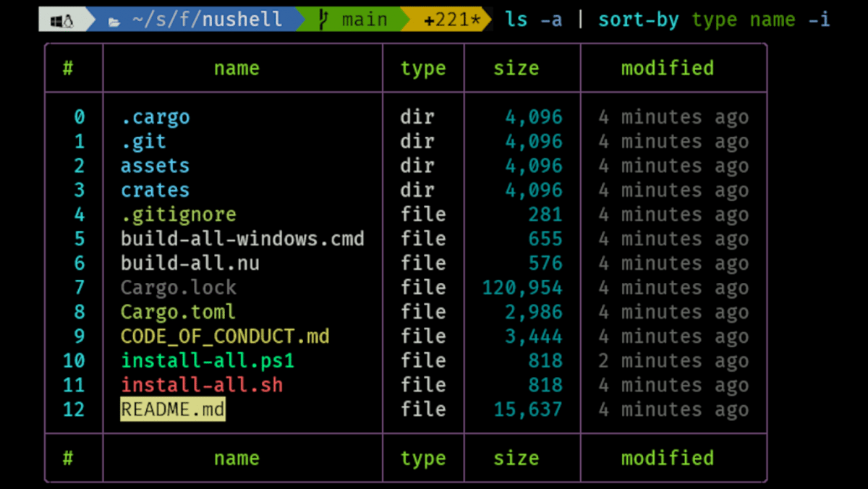868x489 pixels.
Task: Select the .git directory entry
Action: pos(143,142)
